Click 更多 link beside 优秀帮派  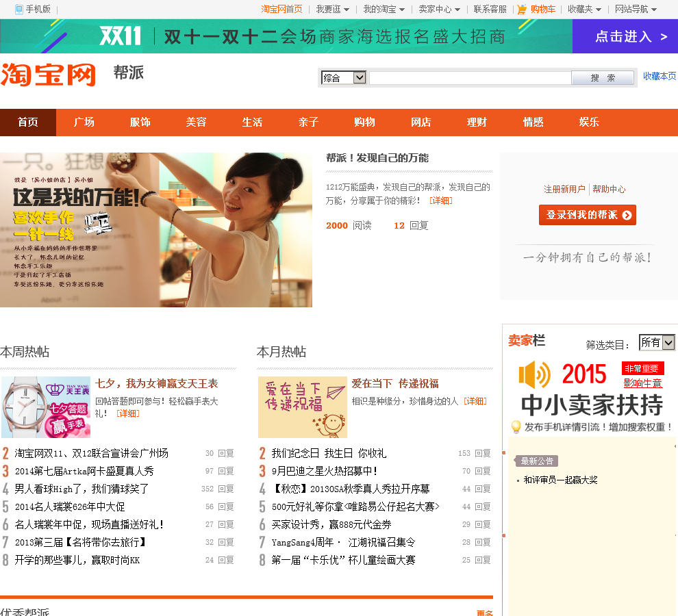(485, 613)
